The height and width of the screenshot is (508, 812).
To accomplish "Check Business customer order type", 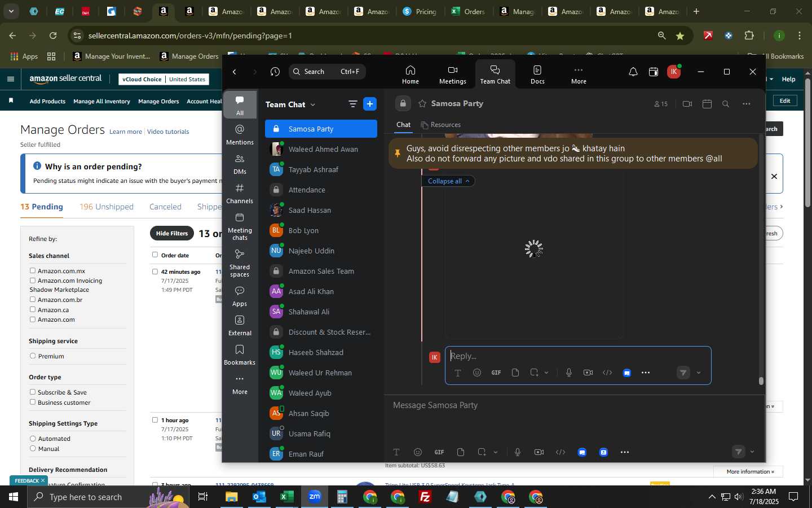I will point(33,402).
